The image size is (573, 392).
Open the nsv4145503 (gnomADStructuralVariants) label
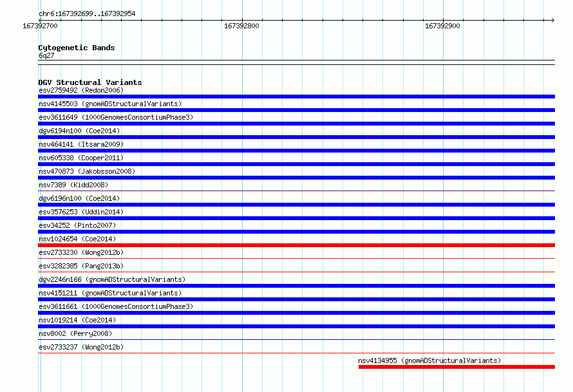click(x=110, y=104)
